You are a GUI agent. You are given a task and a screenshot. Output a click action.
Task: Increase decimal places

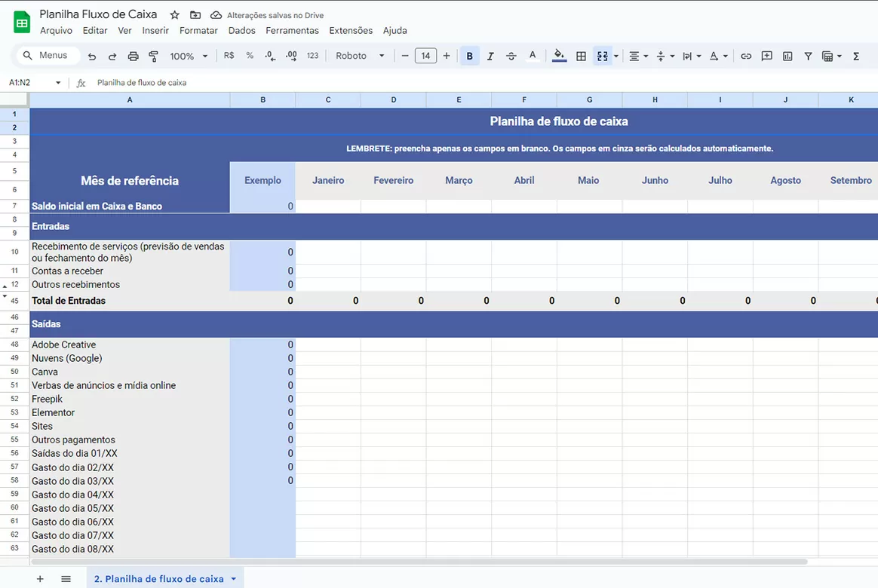pos(291,55)
